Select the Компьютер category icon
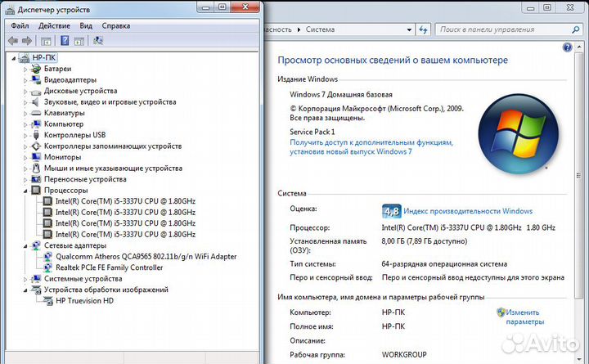Viewport: 589px width, 364px height. (x=36, y=124)
